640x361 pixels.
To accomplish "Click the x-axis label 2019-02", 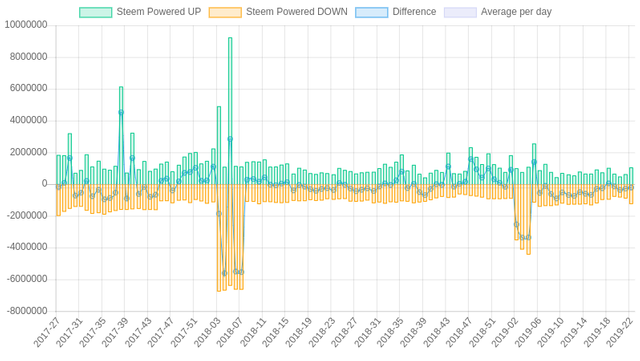I will (x=505, y=332).
